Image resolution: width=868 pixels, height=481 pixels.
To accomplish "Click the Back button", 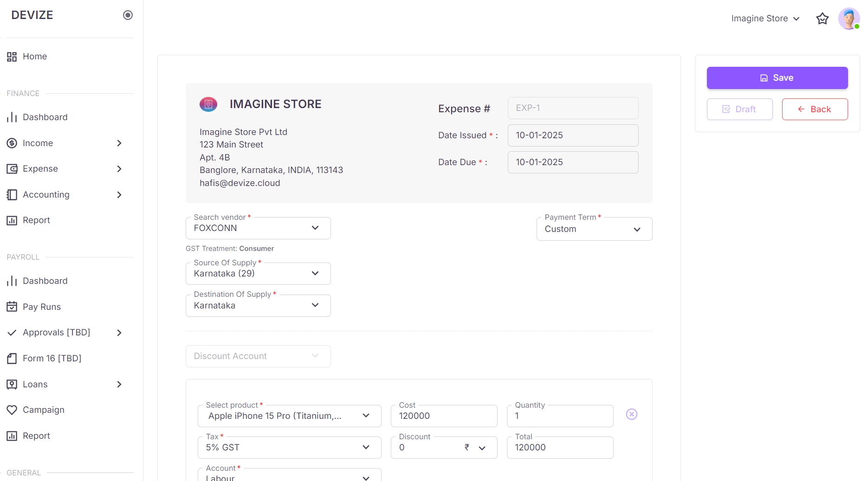I will (x=815, y=109).
